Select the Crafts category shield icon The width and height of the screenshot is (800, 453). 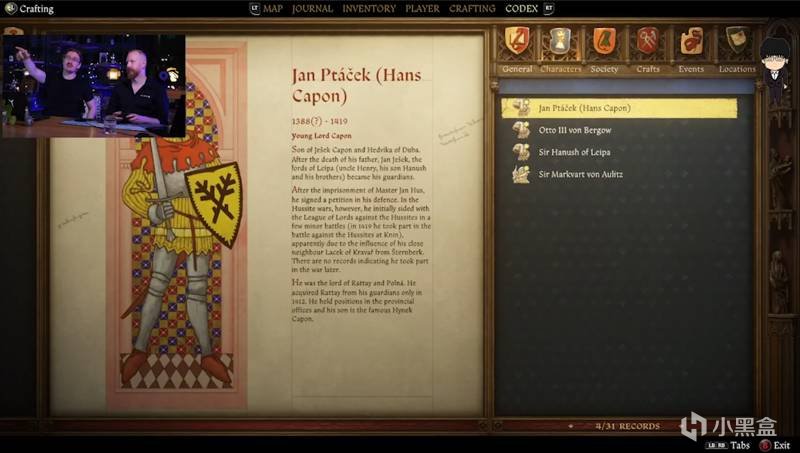click(647, 42)
